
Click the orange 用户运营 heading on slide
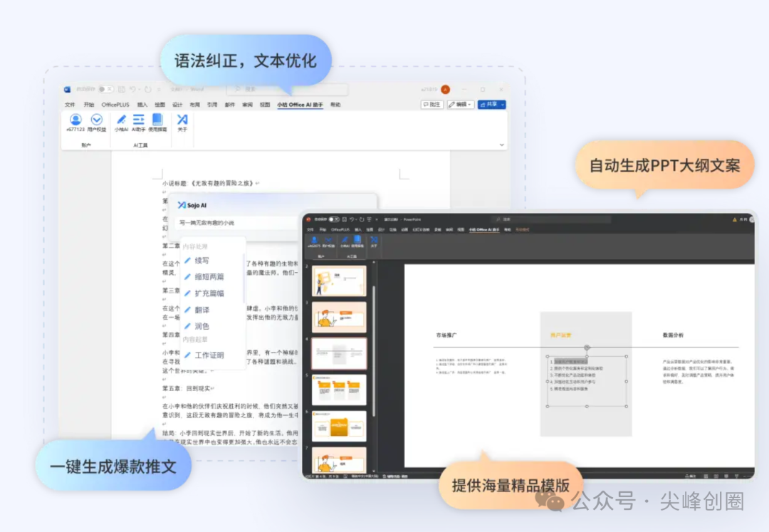560,335
